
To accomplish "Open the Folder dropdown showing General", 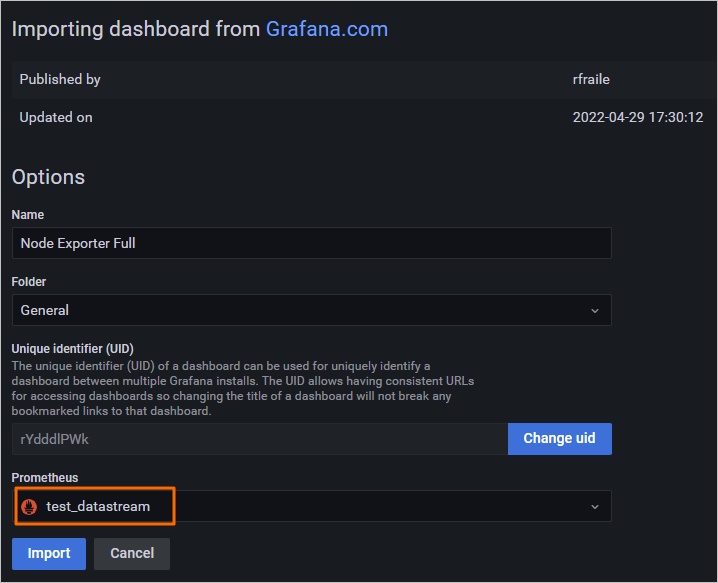I will (x=311, y=310).
